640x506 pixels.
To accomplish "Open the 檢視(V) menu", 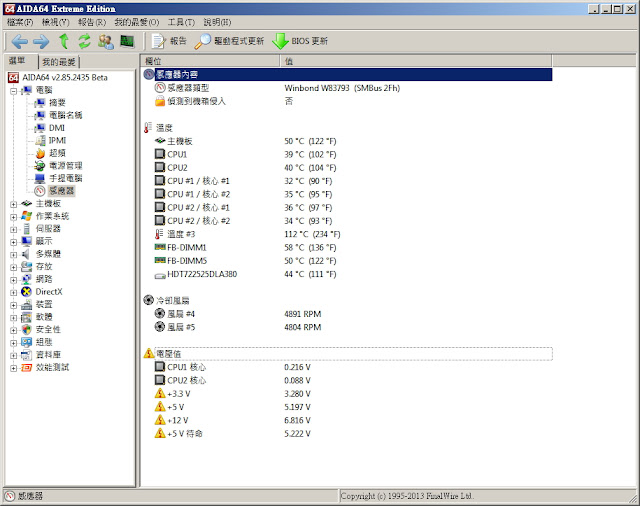I will click(x=56, y=22).
